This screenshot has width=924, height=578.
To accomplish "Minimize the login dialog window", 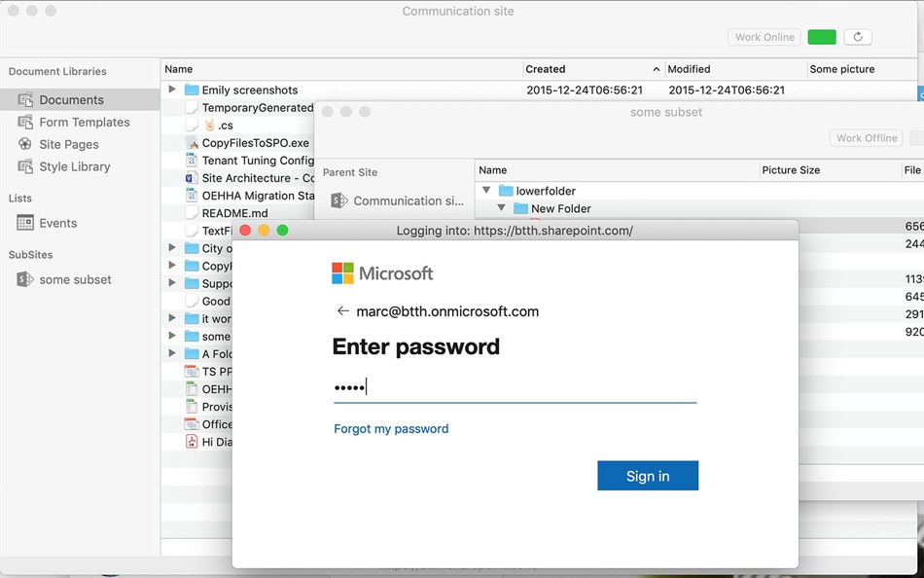I will (264, 230).
